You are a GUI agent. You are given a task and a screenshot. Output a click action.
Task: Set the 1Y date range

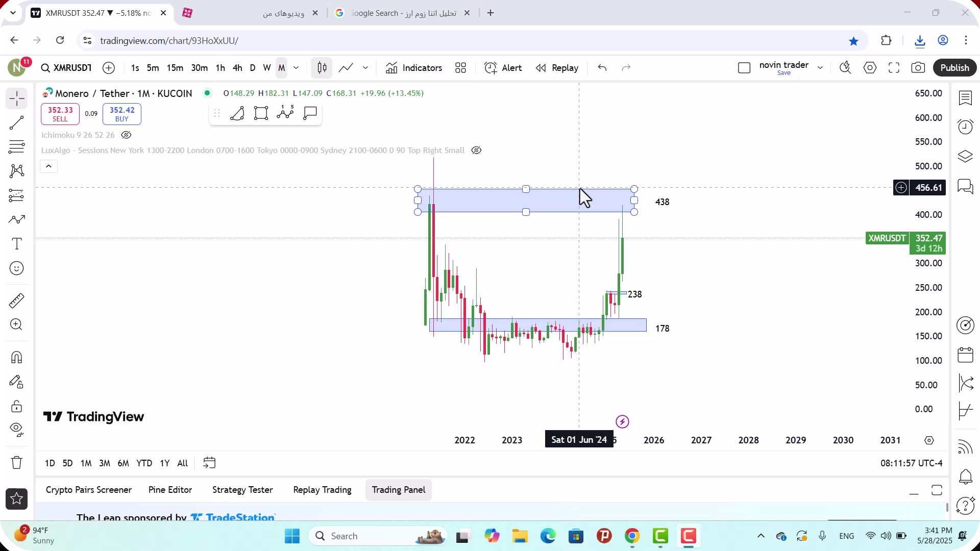click(x=164, y=463)
